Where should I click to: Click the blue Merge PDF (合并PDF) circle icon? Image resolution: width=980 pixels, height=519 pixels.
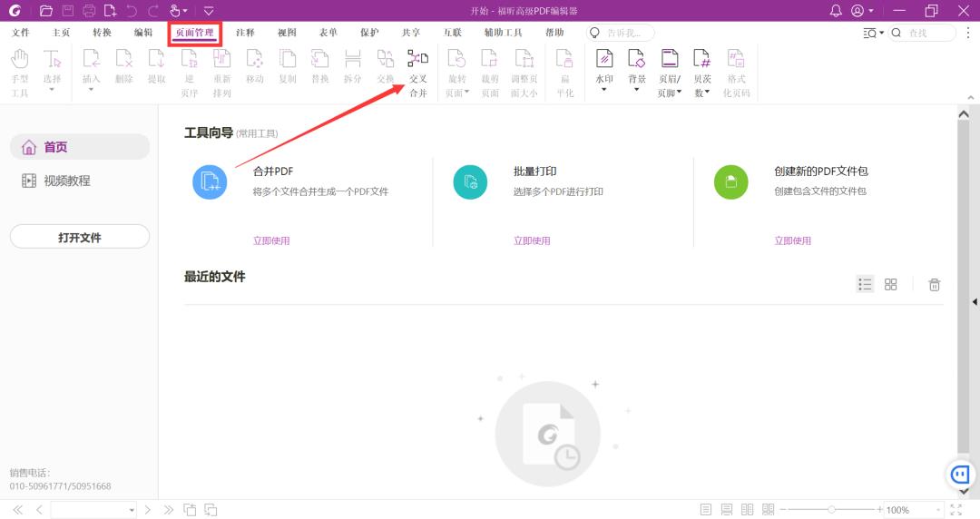[210, 182]
